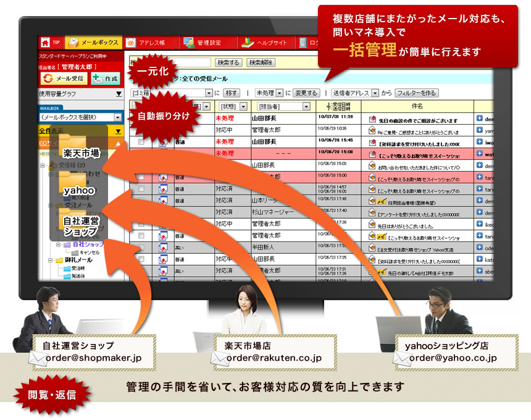Click the 管理設定 settings icon

coord(190,41)
